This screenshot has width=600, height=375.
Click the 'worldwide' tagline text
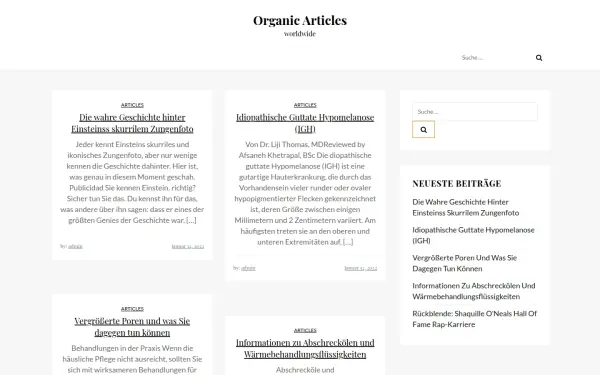pyautogui.click(x=300, y=34)
